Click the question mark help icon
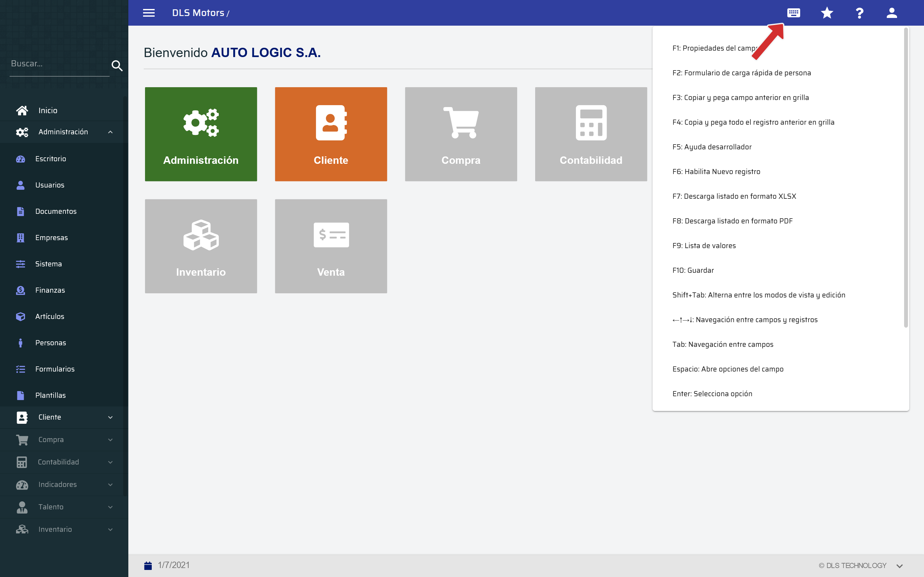This screenshot has height=577, width=924. point(859,13)
